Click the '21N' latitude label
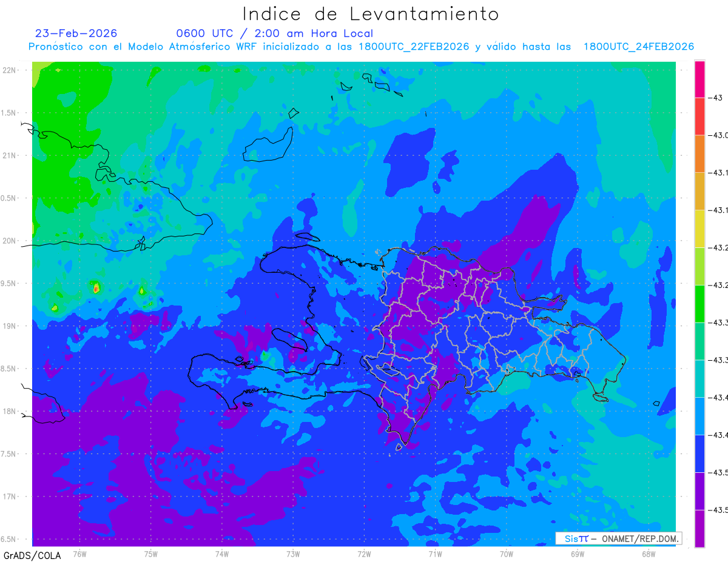The height and width of the screenshot is (562, 728). click(10, 155)
